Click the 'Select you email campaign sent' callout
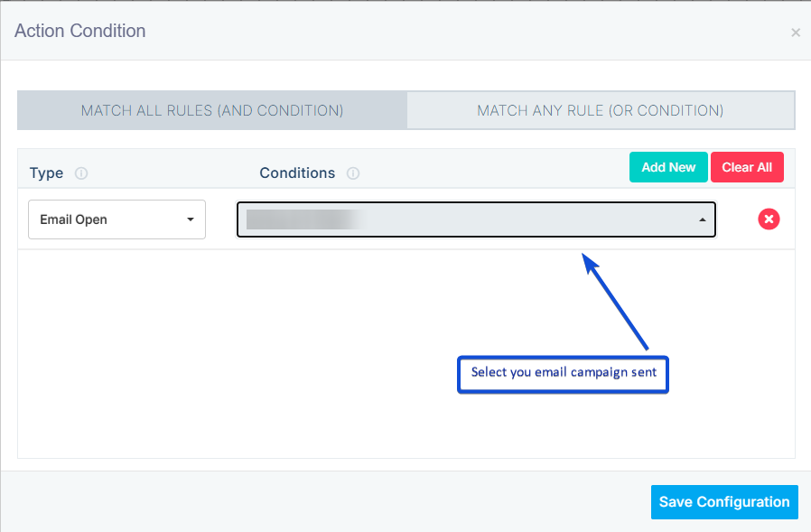The height and width of the screenshot is (532, 811). point(563,372)
